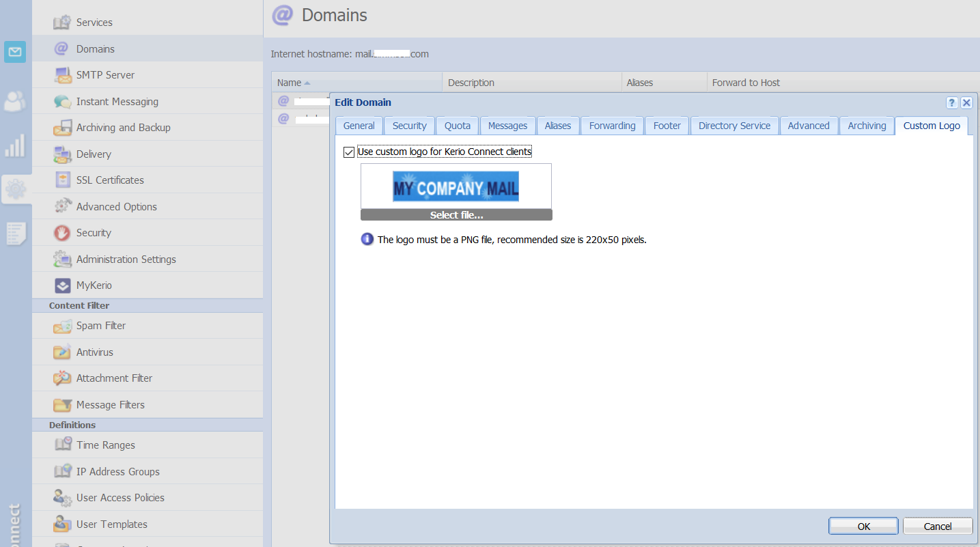Viewport: 980px width, 547px height.
Task: Open Security hand-stop icon
Action: click(62, 233)
